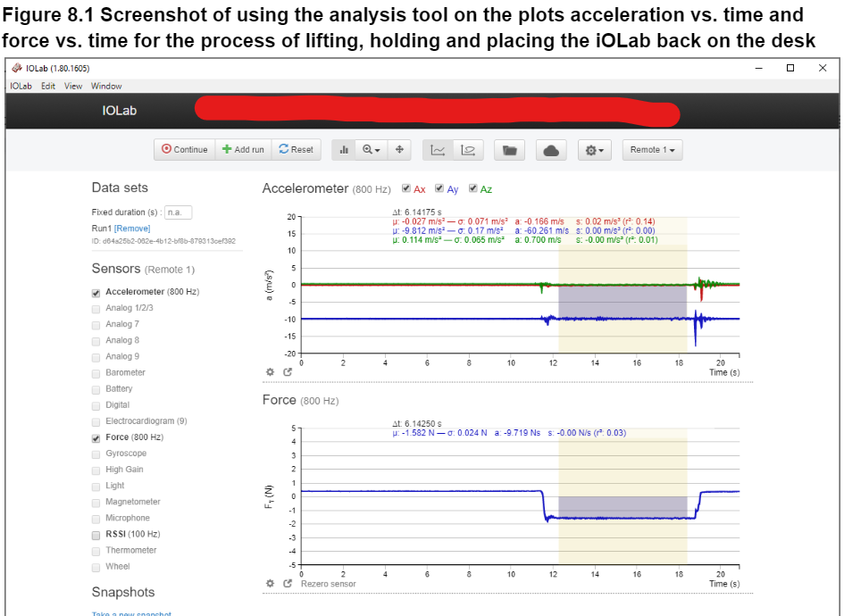Disable the Force (800 Hz) sensor
The image size is (844, 616).
tap(96, 437)
